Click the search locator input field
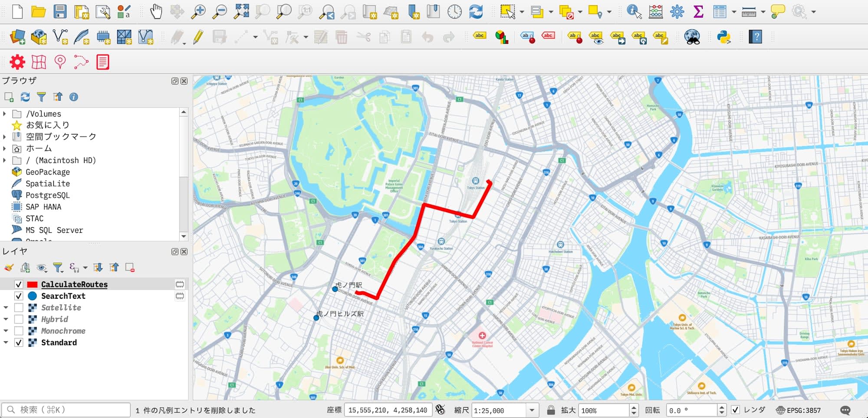 (66, 410)
